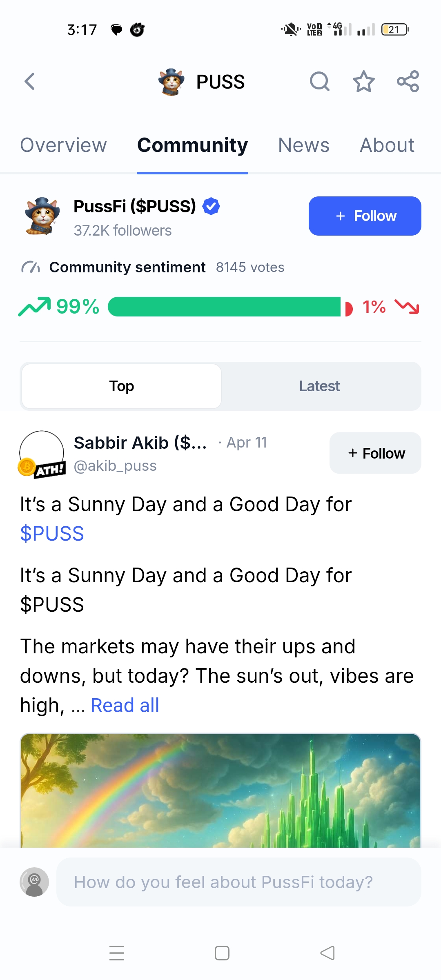Follow Sabbir Akib's account
441x980 pixels.
375,453
